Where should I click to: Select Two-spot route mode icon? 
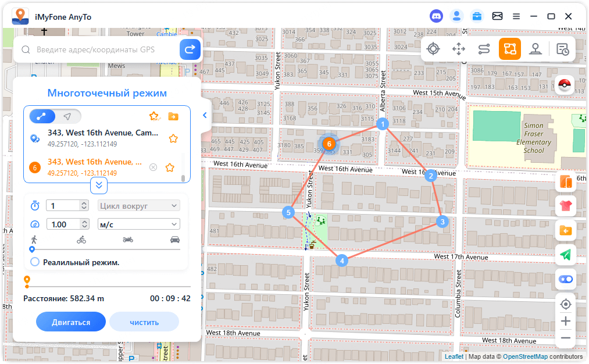coord(484,49)
